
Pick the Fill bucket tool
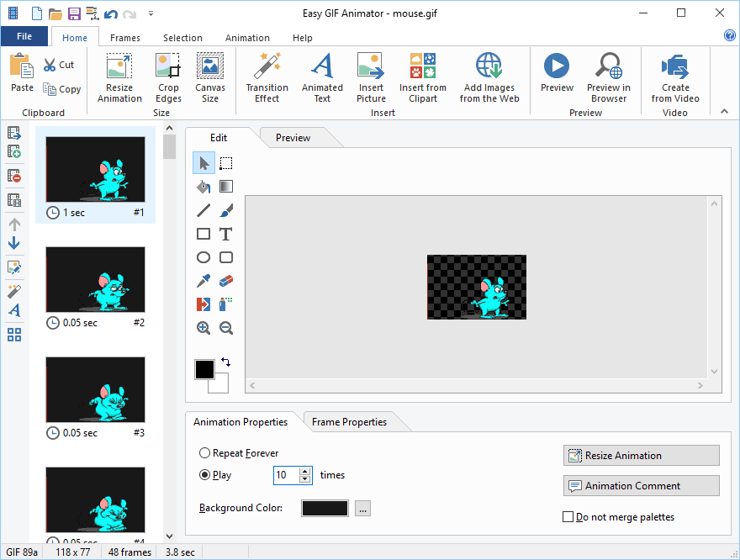[x=203, y=186]
